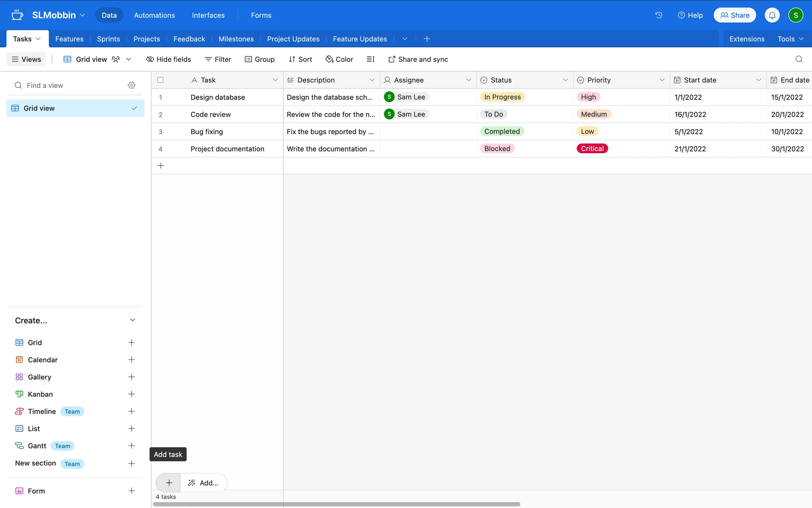Open base history clock icon
The width and height of the screenshot is (812, 508).
(x=658, y=15)
